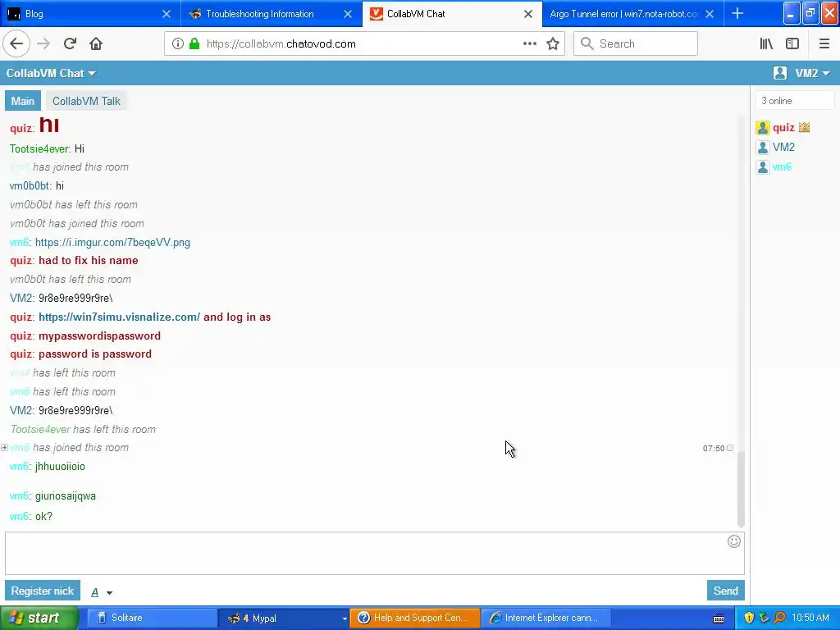Reload the page with refresh icon

pos(70,44)
